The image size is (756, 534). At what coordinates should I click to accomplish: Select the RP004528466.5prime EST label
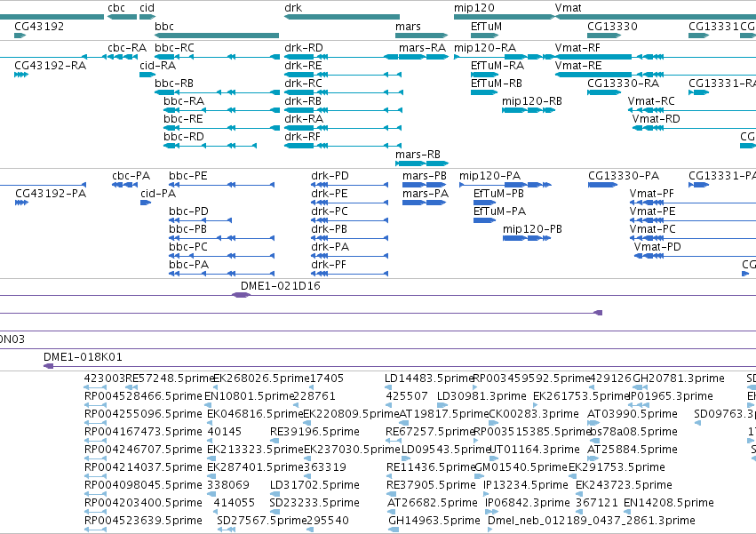tap(143, 396)
